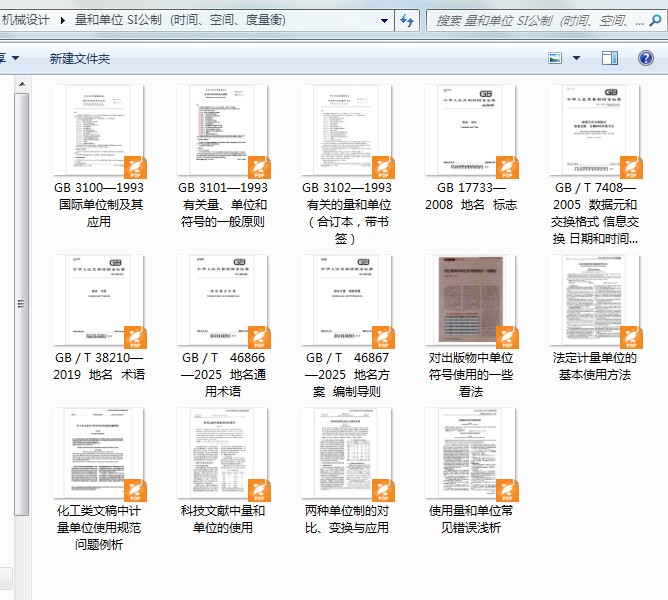This screenshot has height=600, width=668.
Task: Expand the view options dropdown arrow
Action: (576, 58)
